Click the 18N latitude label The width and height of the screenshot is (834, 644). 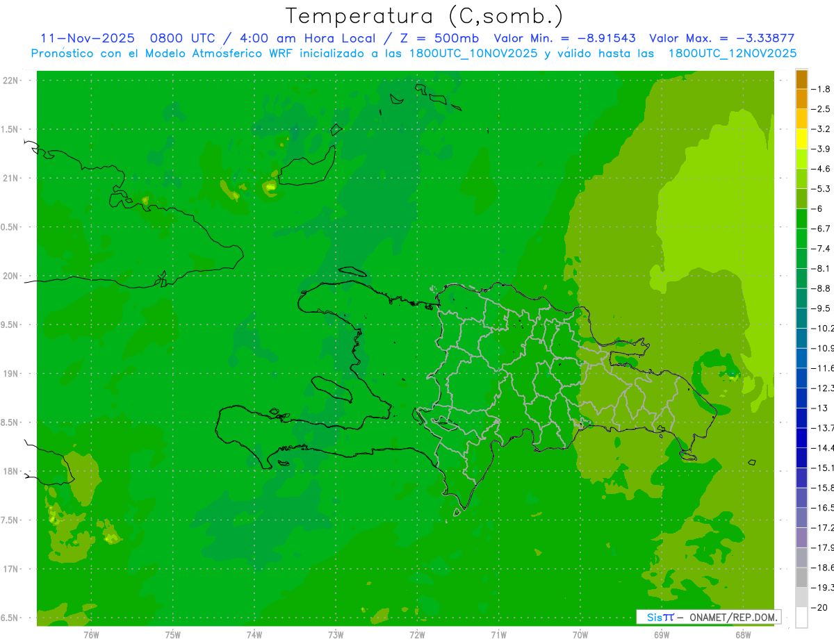10,471
